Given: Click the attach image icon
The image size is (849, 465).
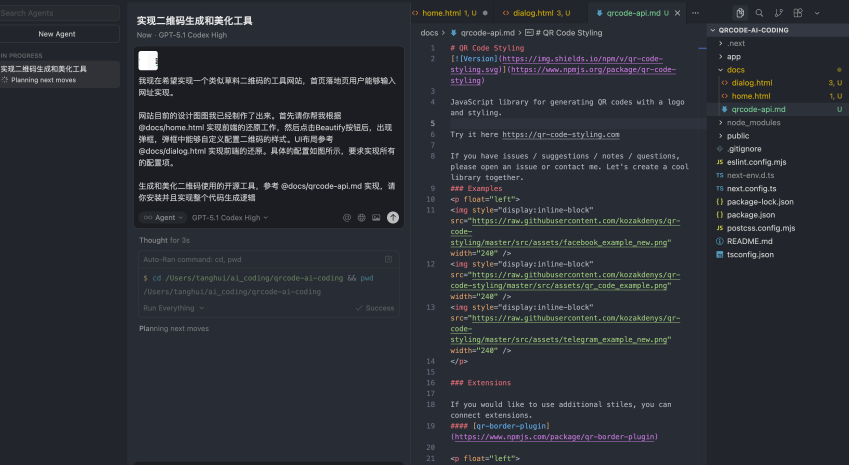Looking at the screenshot, I should (x=375, y=217).
